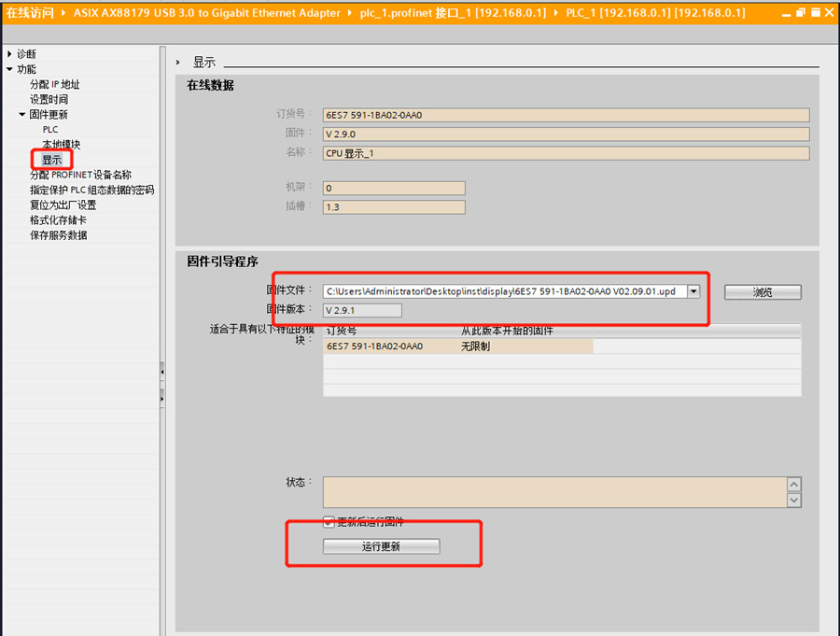Select 本地模块 under firmware update

[x=61, y=145]
